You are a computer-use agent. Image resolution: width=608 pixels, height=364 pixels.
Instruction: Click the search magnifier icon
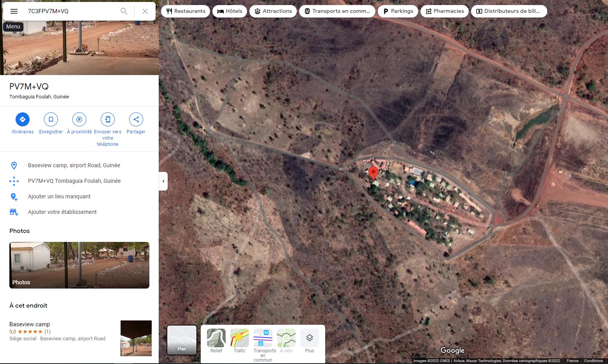point(124,11)
